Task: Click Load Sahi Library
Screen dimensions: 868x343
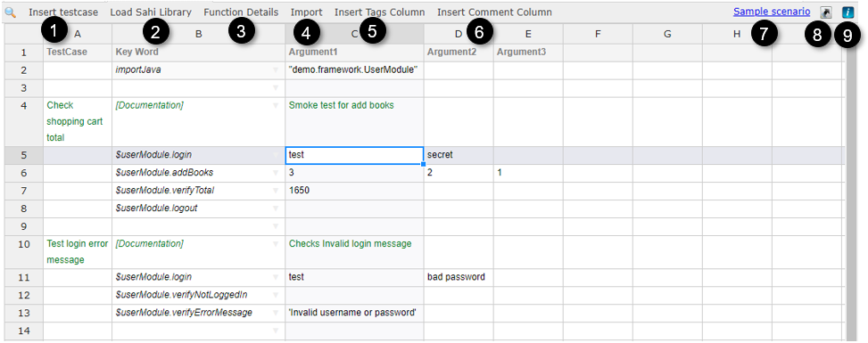Action: [x=151, y=12]
